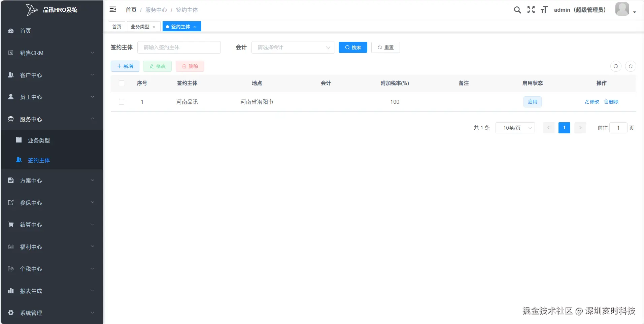
Task: Click the toolbar 修改 edit button
Action: coord(157,66)
